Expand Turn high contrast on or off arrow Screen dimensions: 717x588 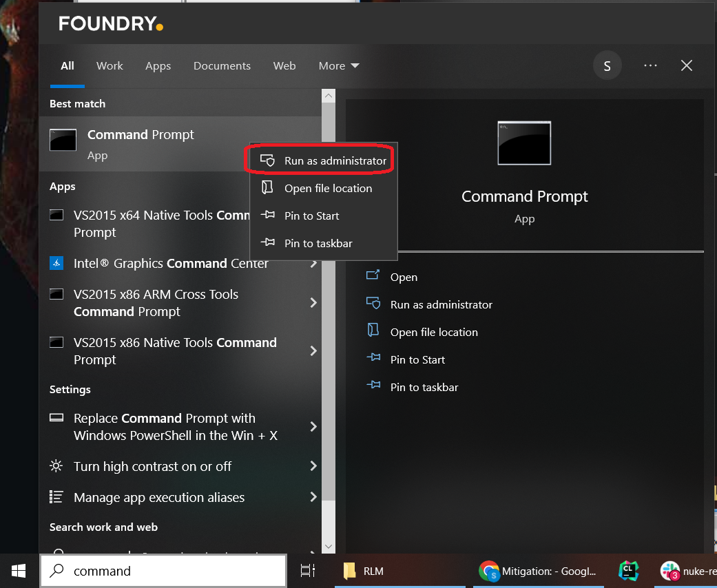click(313, 466)
